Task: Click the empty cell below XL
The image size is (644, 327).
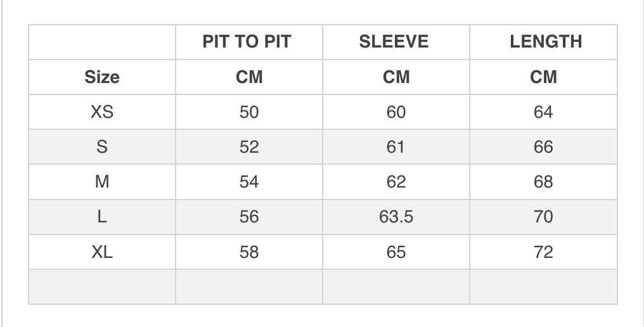Action: [102, 286]
